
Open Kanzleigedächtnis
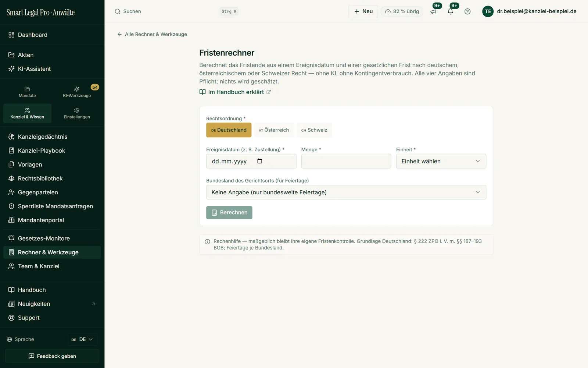pyautogui.click(x=52, y=137)
